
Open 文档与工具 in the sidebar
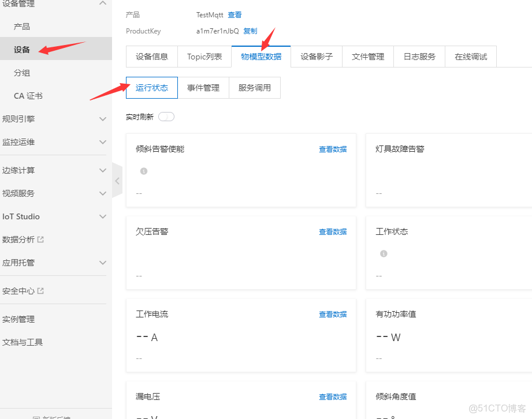click(x=23, y=342)
